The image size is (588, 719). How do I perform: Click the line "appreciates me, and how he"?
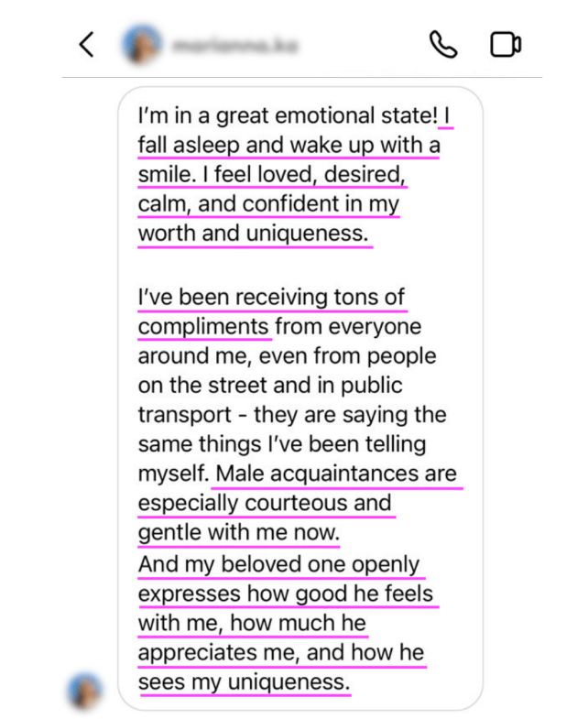[x=280, y=652]
